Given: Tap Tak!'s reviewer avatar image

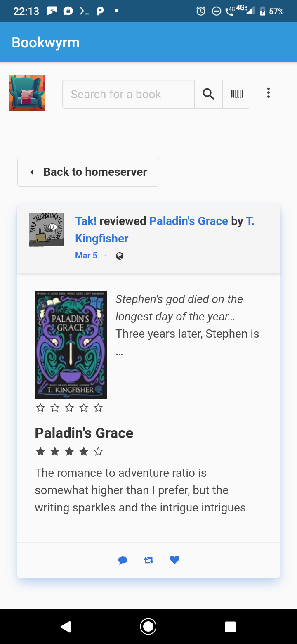Looking at the screenshot, I should click(46, 230).
